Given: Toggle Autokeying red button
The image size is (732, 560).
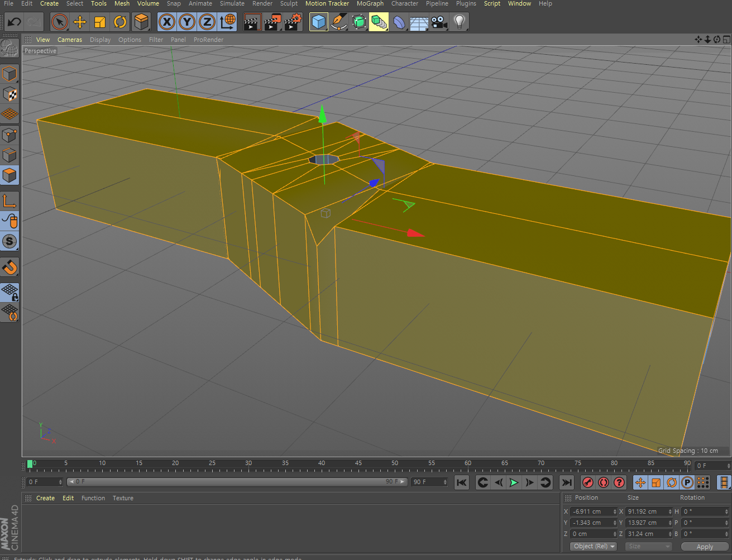Looking at the screenshot, I should pyautogui.click(x=603, y=482).
